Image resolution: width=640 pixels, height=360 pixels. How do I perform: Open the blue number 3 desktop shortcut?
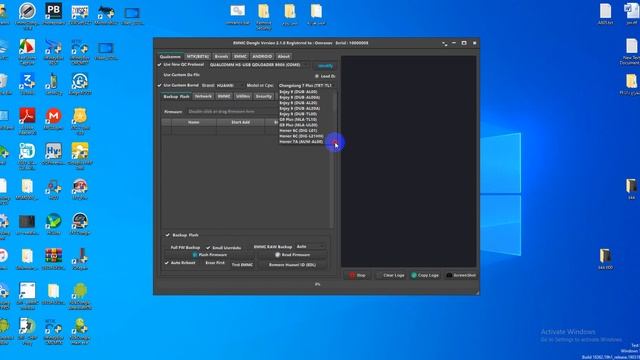27,83
